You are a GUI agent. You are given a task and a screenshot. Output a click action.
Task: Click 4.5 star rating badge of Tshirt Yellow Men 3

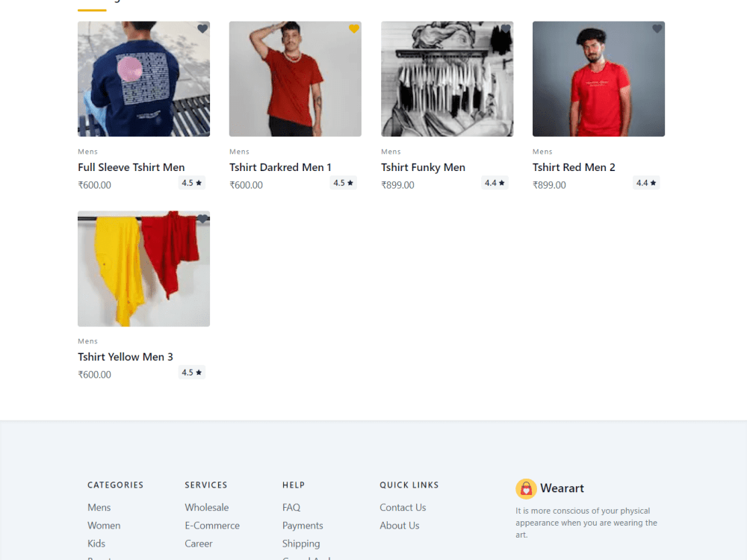coord(191,373)
